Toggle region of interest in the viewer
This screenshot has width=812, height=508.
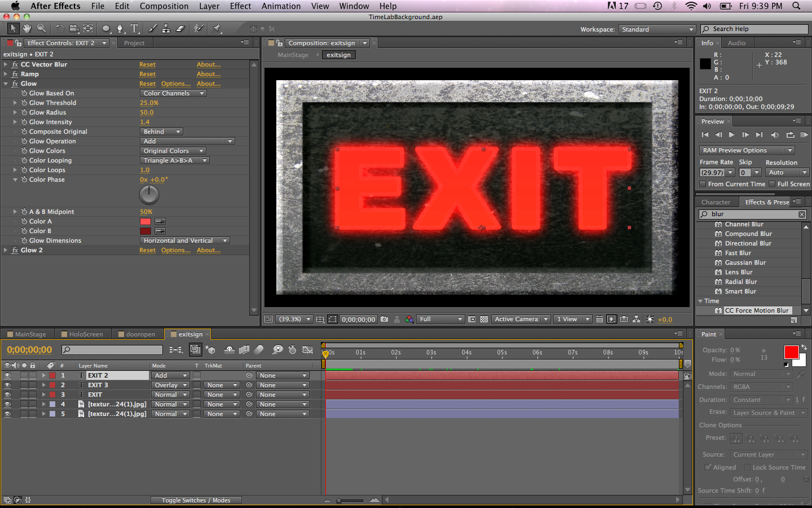pos(472,319)
